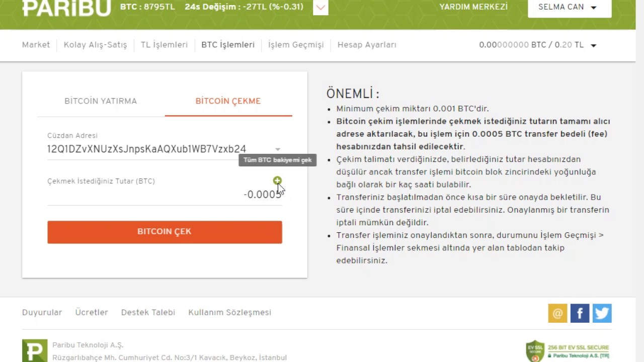Open Duyurular footer link
The width and height of the screenshot is (644, 362).
[x=42, y=312]
